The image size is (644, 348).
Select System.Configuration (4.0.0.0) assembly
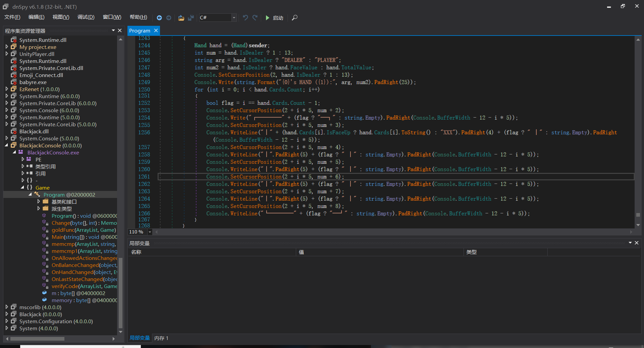[56, 321]
